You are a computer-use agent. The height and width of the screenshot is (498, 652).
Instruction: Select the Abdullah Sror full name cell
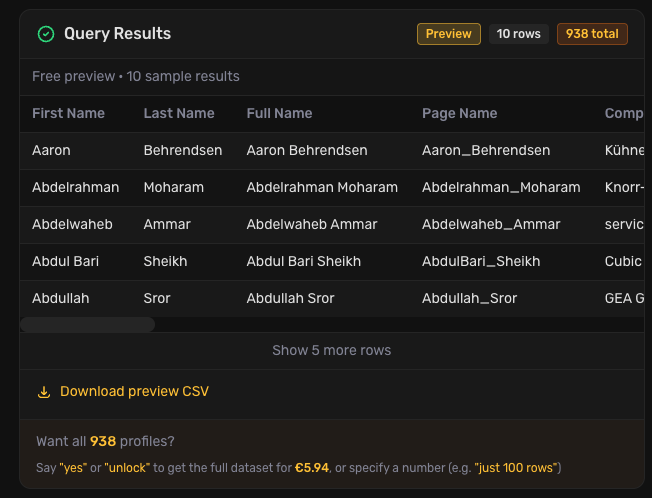[290, 299]
